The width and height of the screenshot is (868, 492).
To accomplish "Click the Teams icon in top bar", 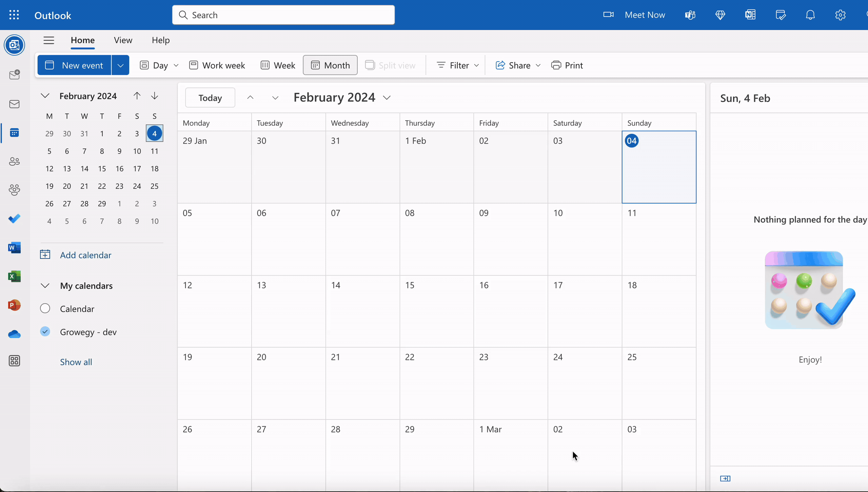I will pyautogui.click(x=690, y=15).
